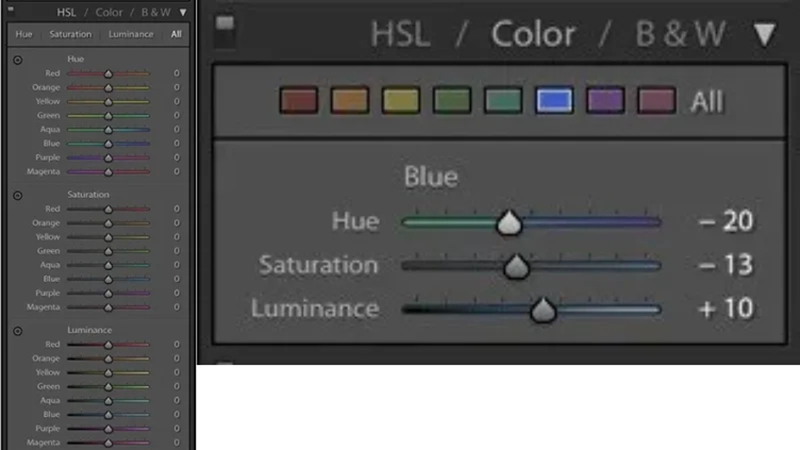
Task: Switch to B & W mode in large panel header
Action: tap(680, 34)
